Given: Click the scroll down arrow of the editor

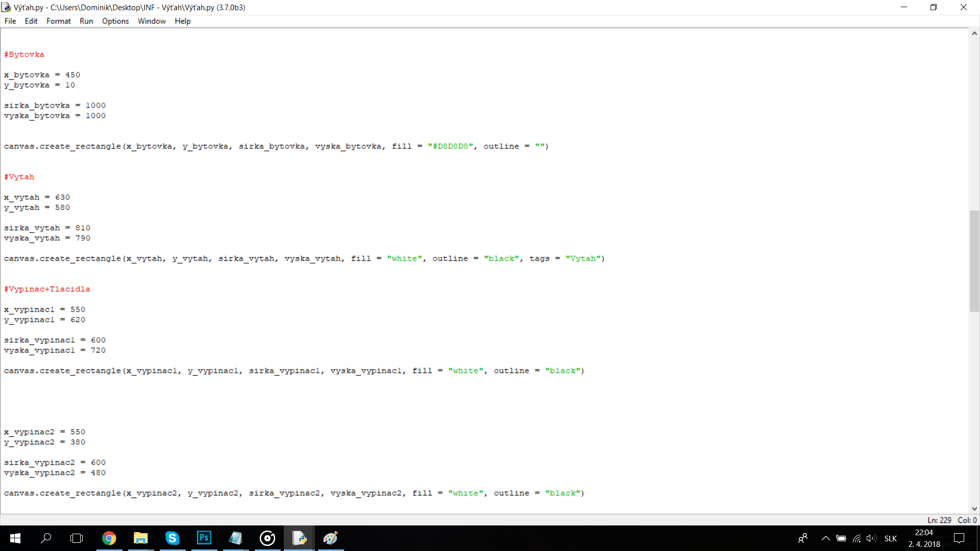Looking at the screenshot, I should click(974, 509).
